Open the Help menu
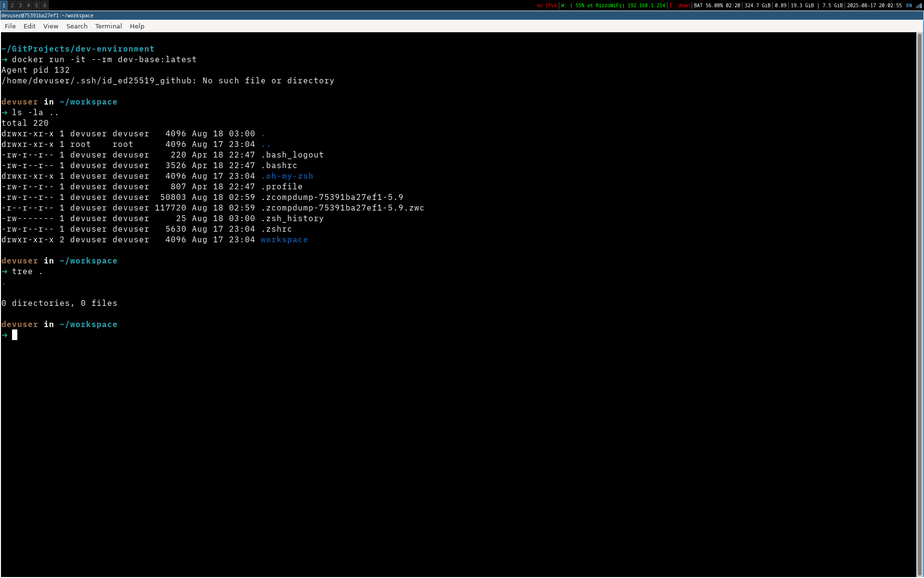 point(137,26)
